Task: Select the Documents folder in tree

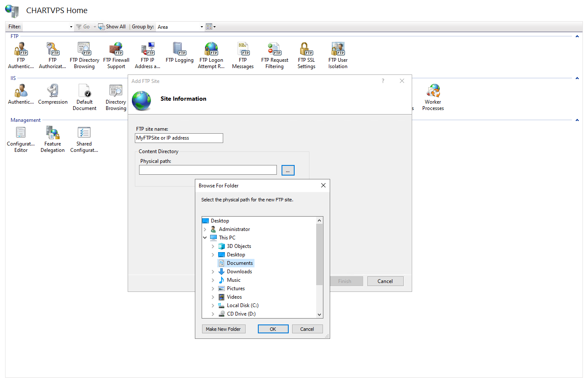Action: 239,263
